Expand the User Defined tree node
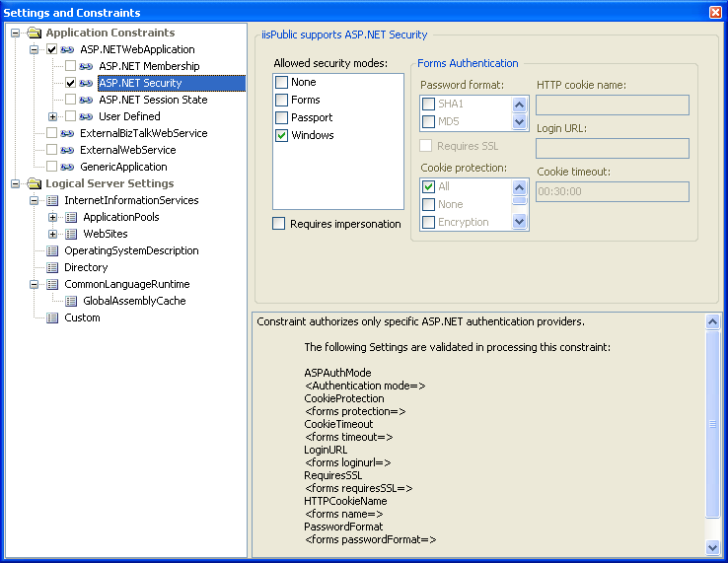Viewport: 728px width, 563px height. coord(53,116)
